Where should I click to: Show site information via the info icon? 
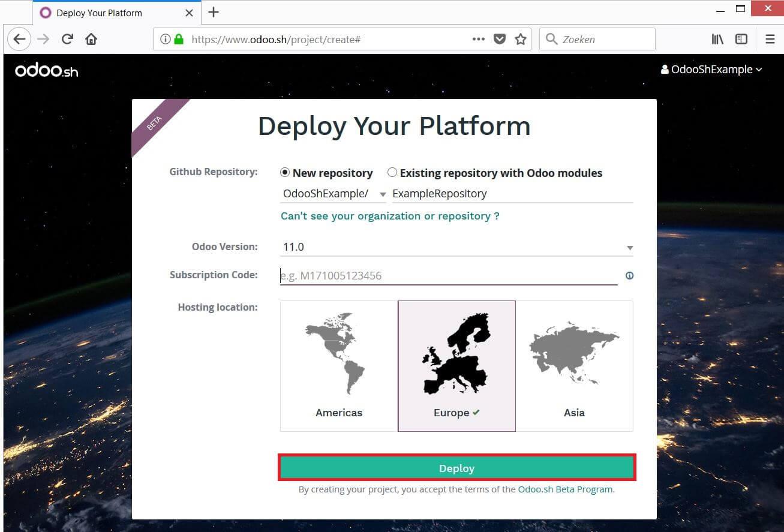click(x=165, y=39)
